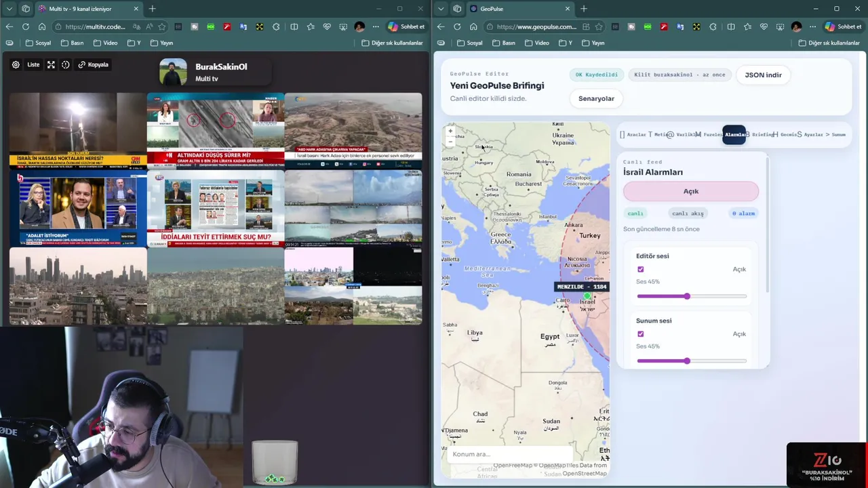Screen dimensions: 868x488
Task: Open a new tab in the Multi tv window
Action: pos(152,9)
